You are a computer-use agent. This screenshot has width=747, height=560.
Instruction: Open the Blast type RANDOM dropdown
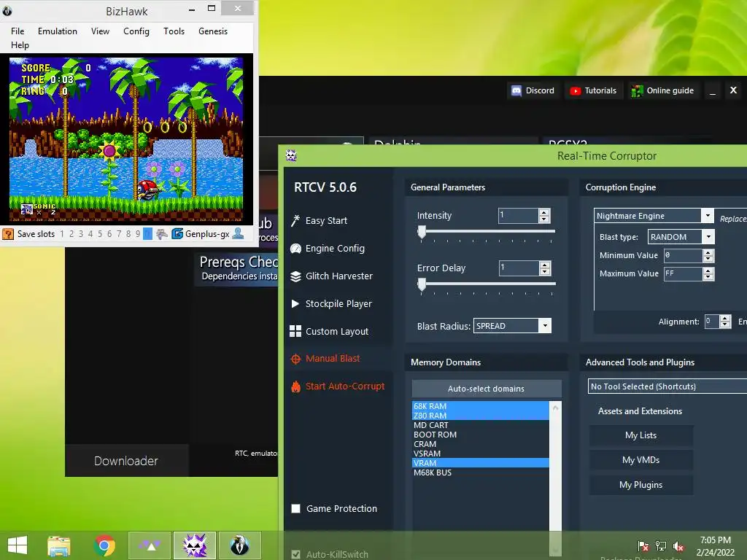point(708,237)
